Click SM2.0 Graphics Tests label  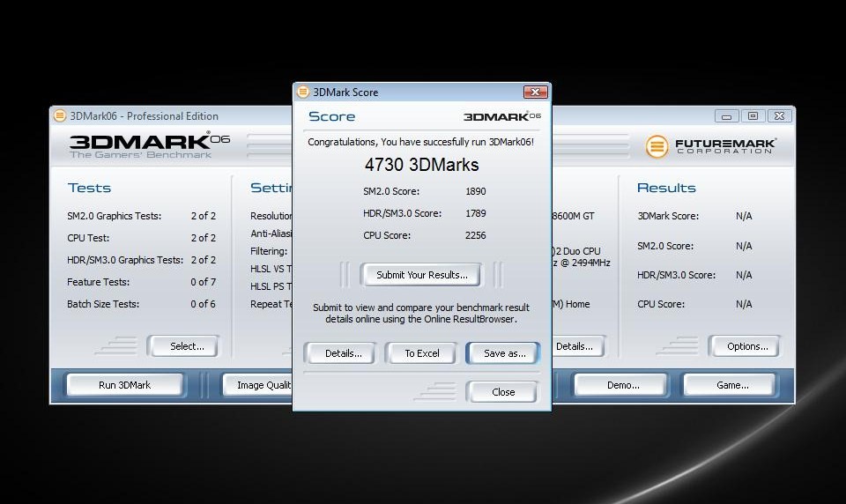click(x=115, y=216)
